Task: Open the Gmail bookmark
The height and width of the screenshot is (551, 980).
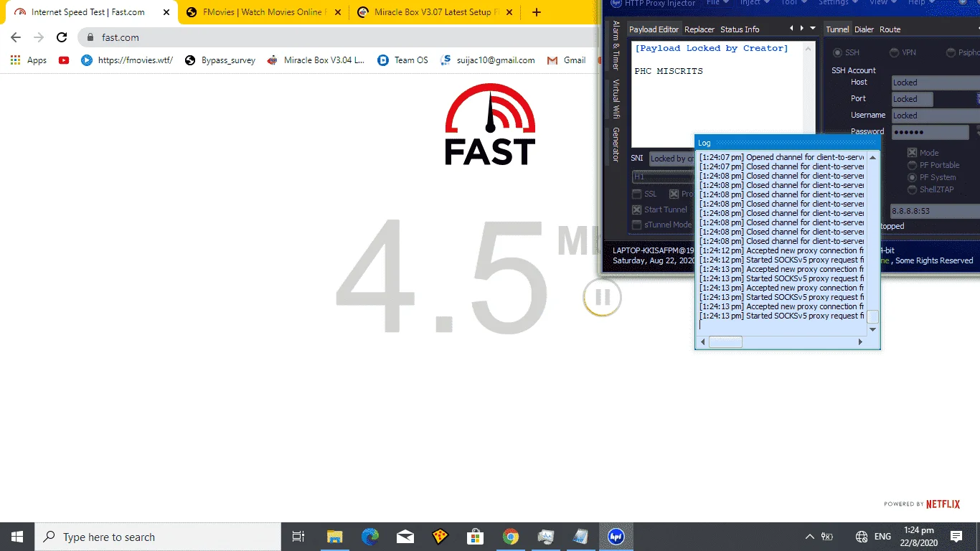Action: pyautogui.click(x=567, y=60)
